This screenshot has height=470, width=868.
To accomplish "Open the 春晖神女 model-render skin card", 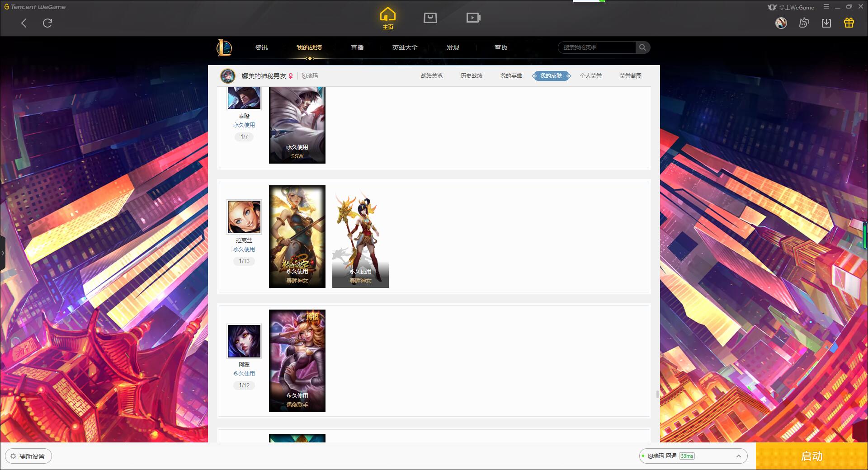I will (x=360, y=236).
